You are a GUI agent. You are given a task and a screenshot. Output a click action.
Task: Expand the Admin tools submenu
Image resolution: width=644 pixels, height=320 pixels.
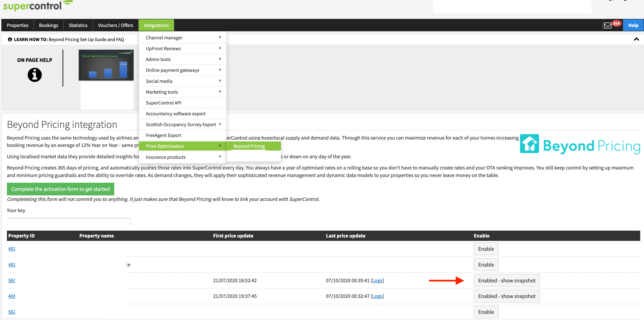(183, 59)
